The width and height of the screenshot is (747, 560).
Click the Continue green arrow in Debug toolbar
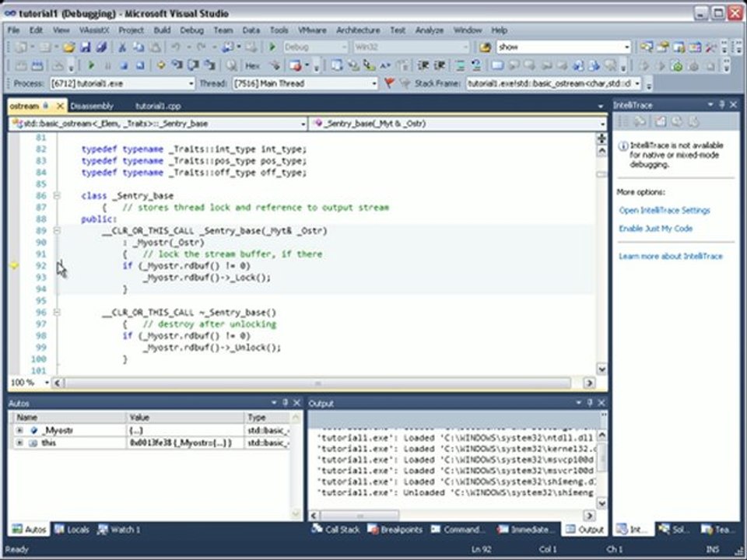(x=92, y=65)
